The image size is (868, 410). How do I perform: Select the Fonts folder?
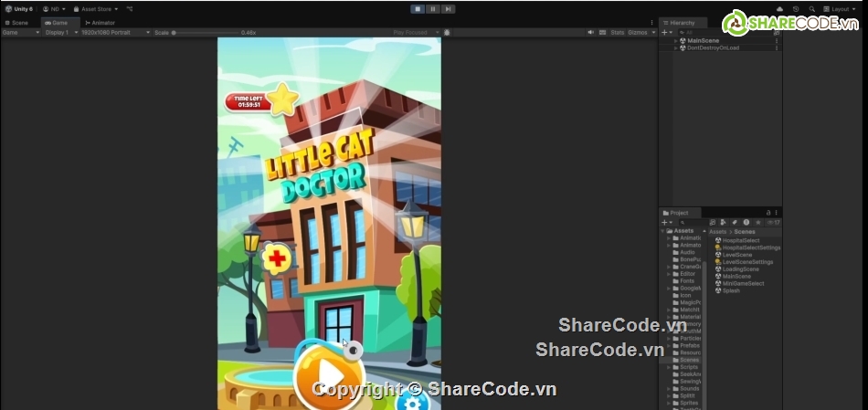[x=683, y=281]
